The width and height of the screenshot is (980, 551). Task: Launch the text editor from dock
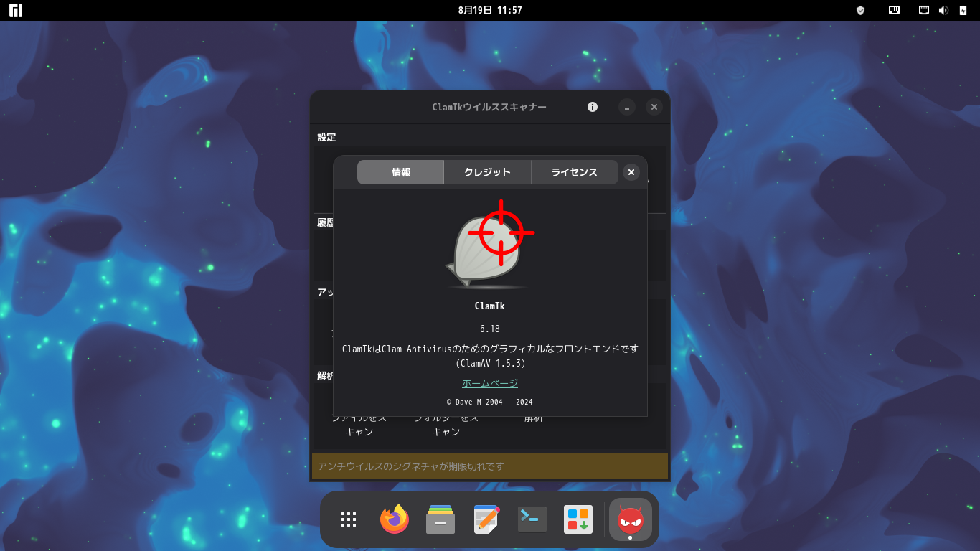point(486,519)
